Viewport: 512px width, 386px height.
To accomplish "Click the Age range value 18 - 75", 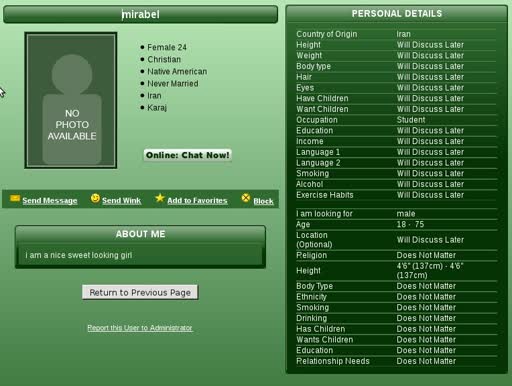I will [410, 224].
